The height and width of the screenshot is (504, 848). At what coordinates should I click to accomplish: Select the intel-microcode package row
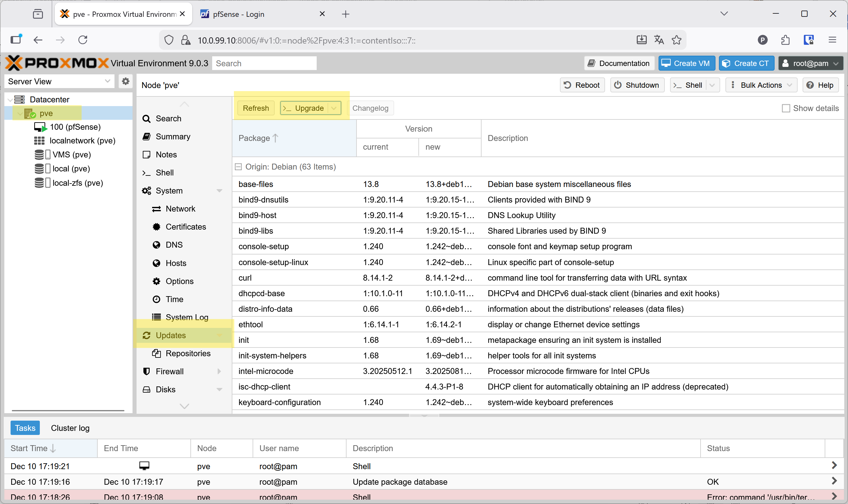pos(538,371)
